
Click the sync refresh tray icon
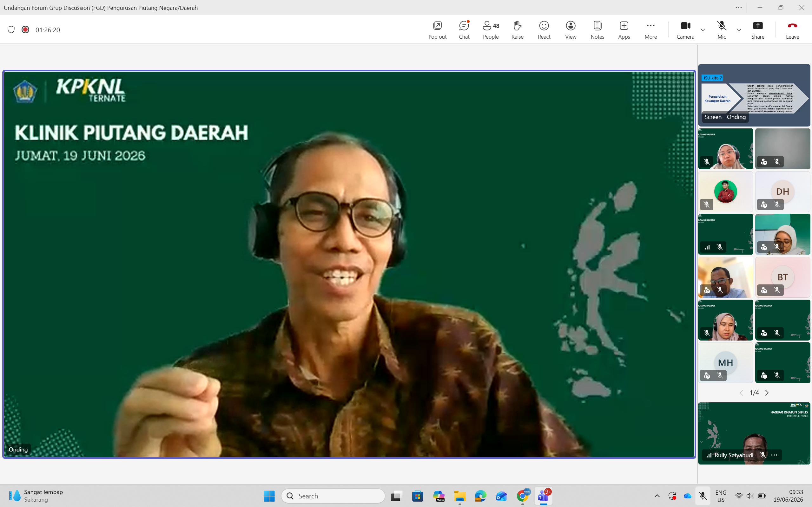[x=672, y=496]
